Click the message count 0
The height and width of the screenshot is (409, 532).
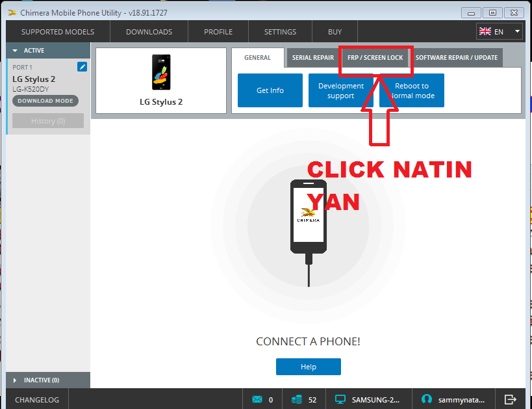pyautogui.click(x=271, y=400)
